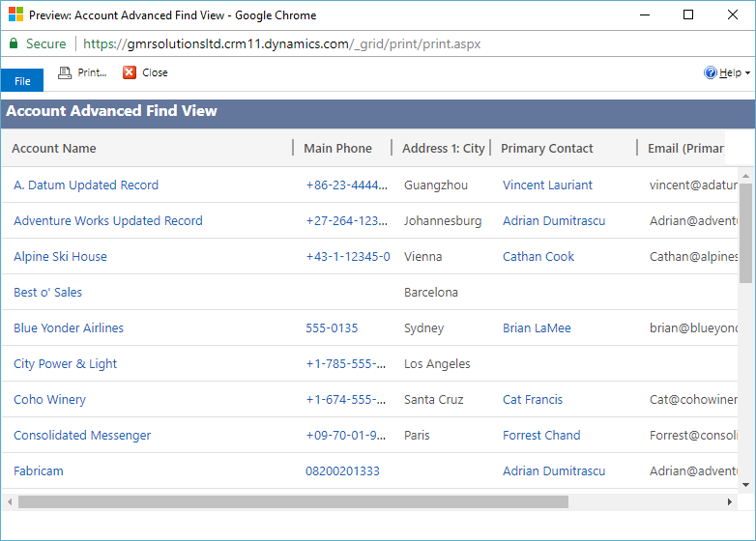Open contact Brian LaMee
Image resolution: width=756 pixels, height=541 pixels.
pyautogui.click(x=537, y=328)
